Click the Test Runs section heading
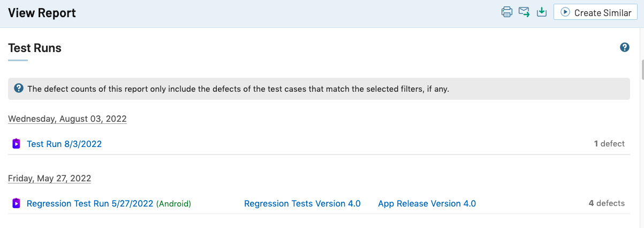This screenshot has width=644, height=228. [35, 48]
